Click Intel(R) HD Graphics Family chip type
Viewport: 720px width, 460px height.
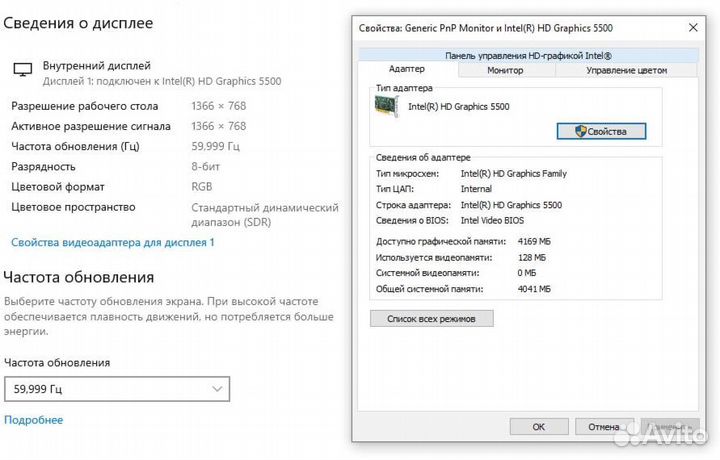pyautogui.click(x=514, y=174)
